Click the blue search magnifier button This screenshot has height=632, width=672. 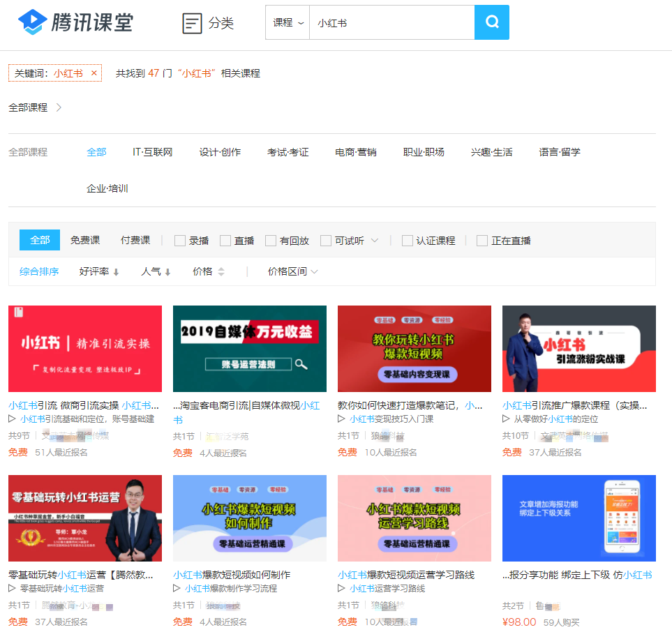tap(491, 22)
